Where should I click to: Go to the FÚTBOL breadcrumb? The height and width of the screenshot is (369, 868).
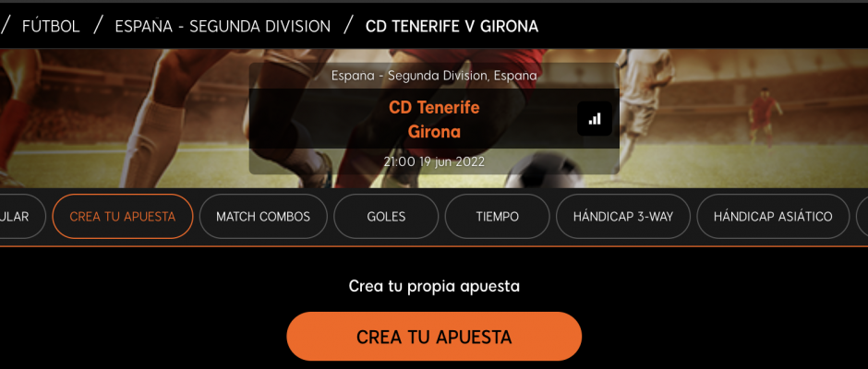pos(51,26)
